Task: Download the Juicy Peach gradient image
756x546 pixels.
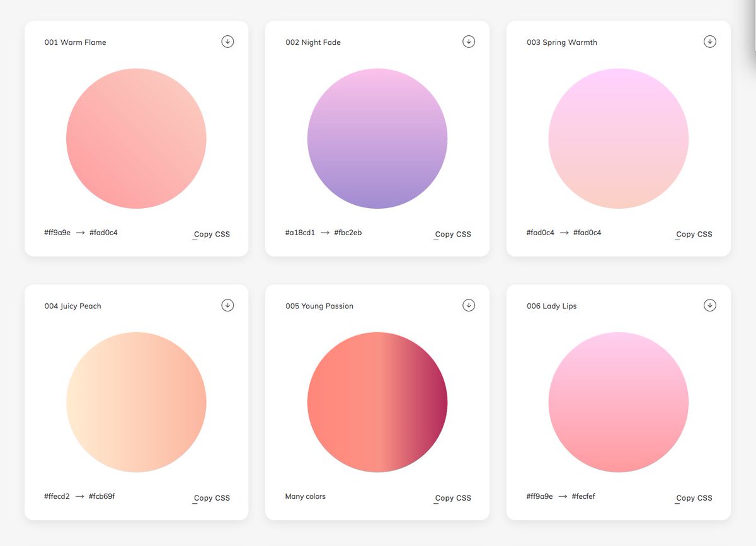Action: pos(227,305)
